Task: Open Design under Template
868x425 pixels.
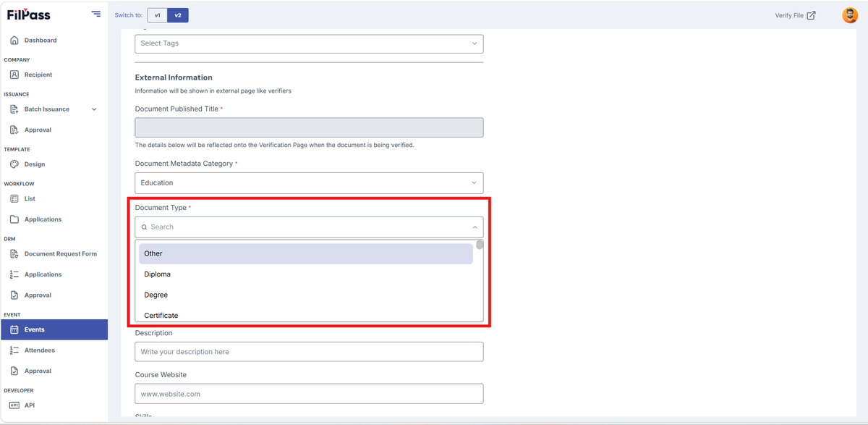Action: 35,164
